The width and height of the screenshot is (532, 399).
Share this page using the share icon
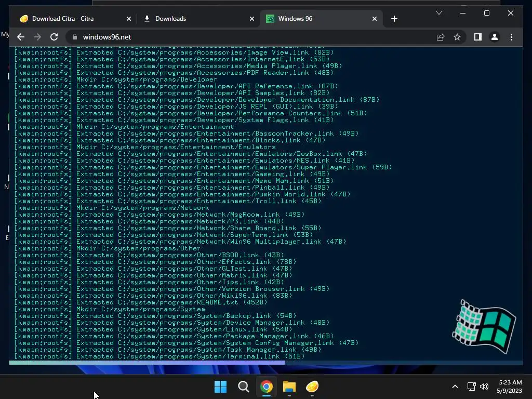[x=441, y=37]
